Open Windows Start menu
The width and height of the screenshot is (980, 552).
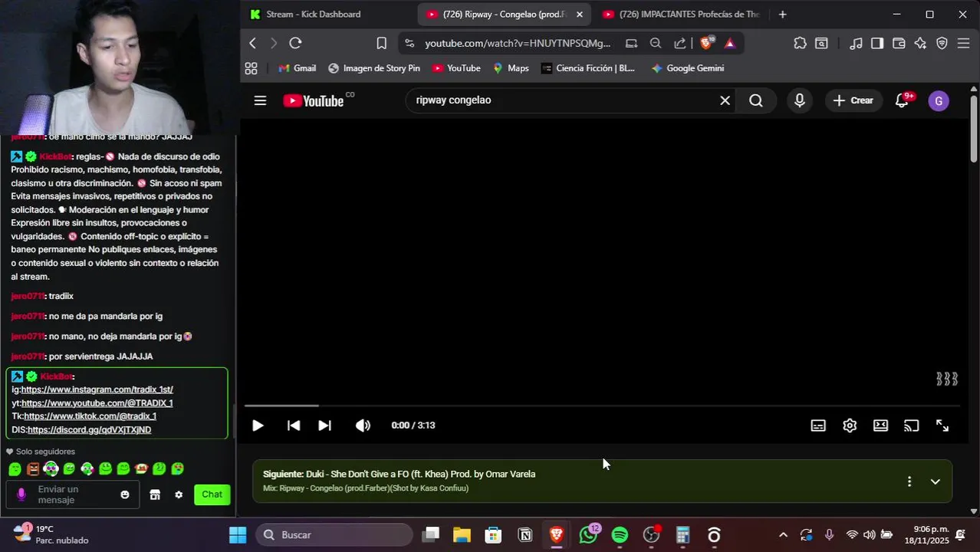pos(238,534)
